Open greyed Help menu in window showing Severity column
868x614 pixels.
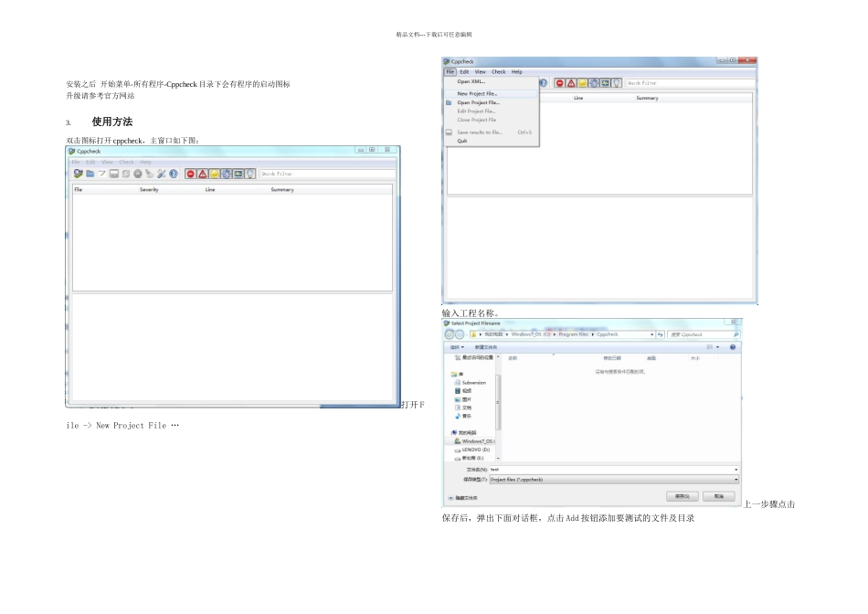[145, 163]
